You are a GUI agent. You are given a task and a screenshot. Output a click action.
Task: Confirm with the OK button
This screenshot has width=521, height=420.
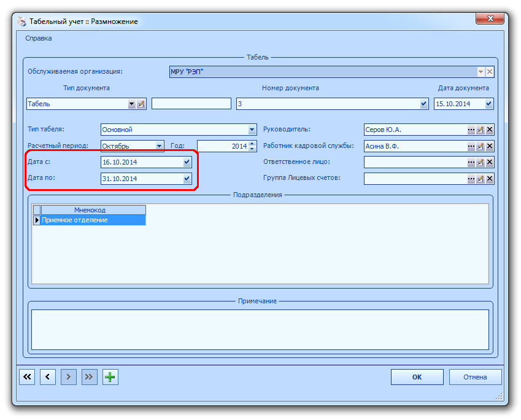pyautogui.click(x=417, y=377)
